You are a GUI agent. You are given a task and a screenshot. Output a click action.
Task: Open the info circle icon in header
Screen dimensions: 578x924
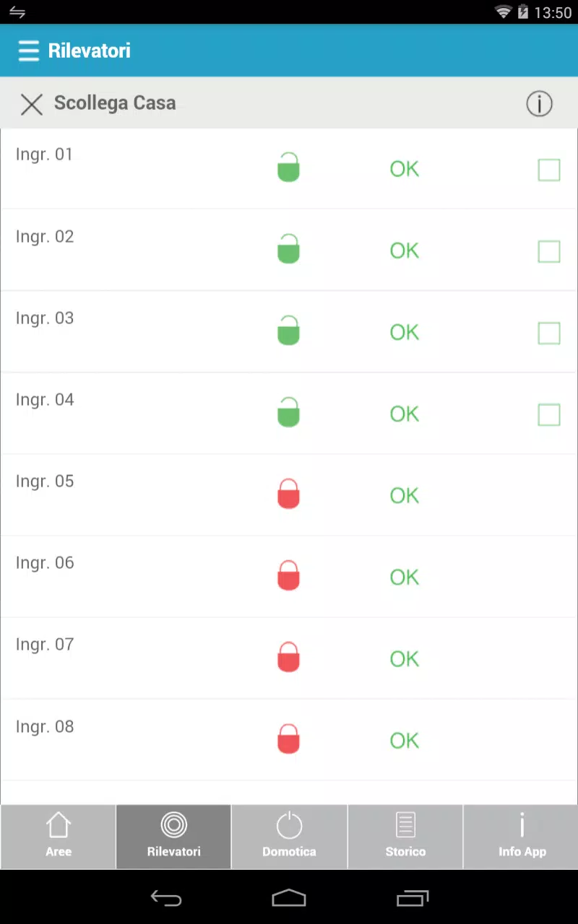[x=539, y=104]
